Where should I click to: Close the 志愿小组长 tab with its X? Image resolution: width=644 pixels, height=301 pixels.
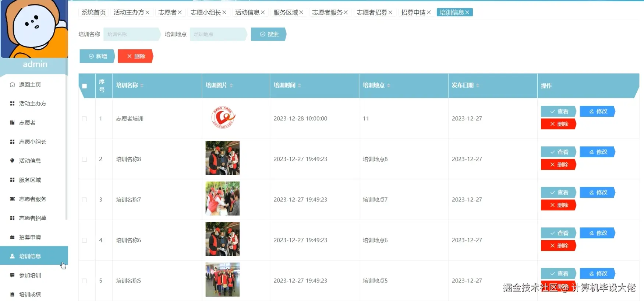point(224,13)
